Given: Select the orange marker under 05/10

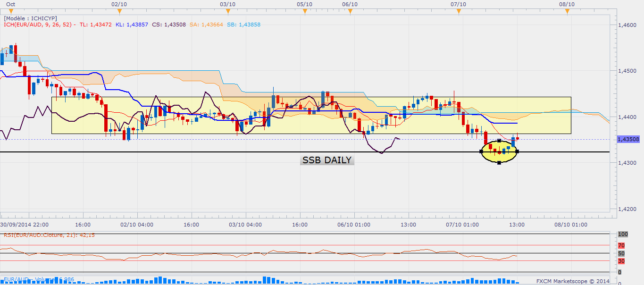Looking at the screenshot, I should [x=304, y=11].
